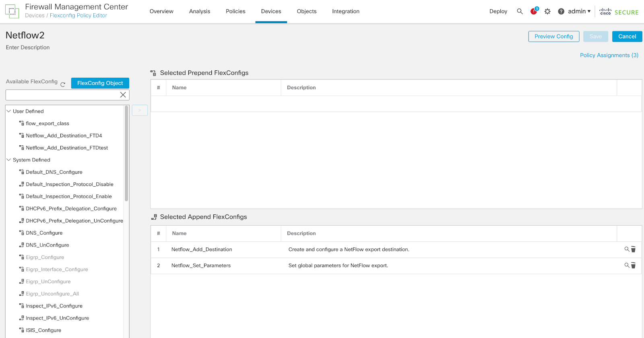Click the ISIS_Configure object icon
Screen dimensions: 644x338
coord(22,330)
